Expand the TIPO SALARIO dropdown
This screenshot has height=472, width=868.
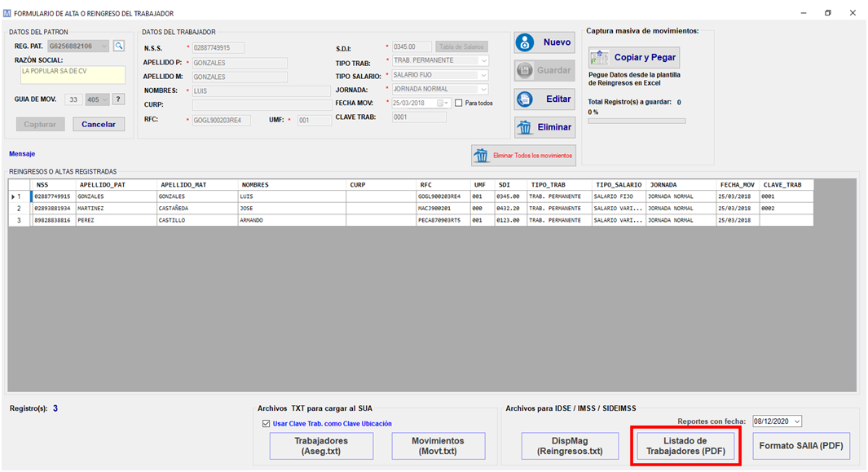484,75
